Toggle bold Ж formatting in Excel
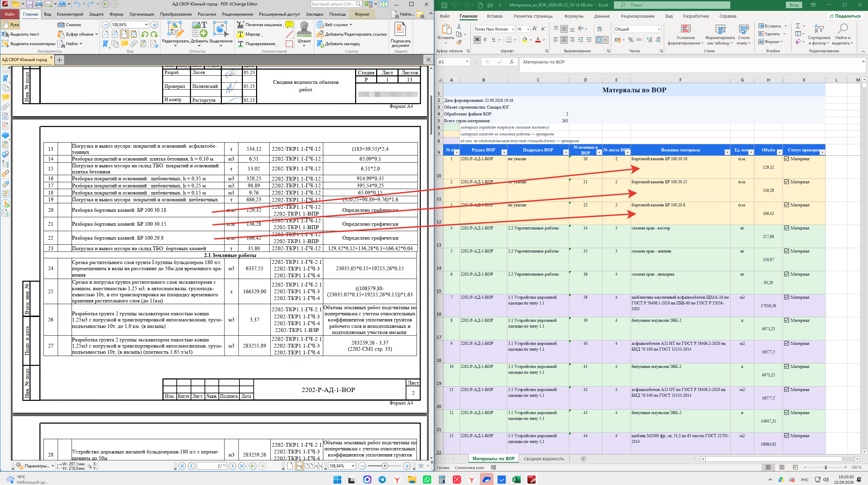868x485 pixels. 477,40
